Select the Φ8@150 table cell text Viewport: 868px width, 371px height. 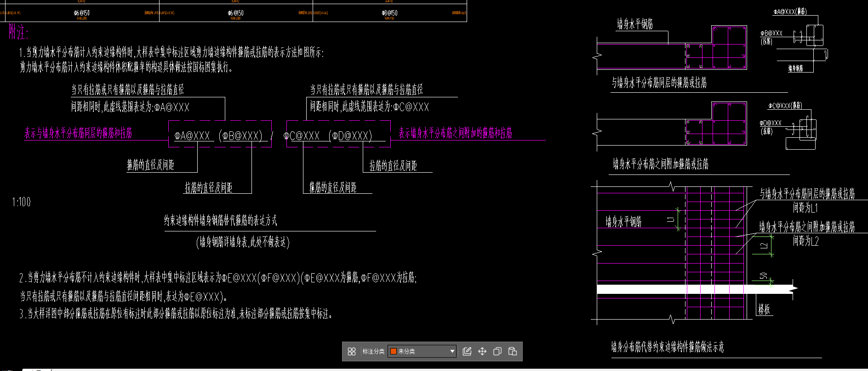click(389, 13)
